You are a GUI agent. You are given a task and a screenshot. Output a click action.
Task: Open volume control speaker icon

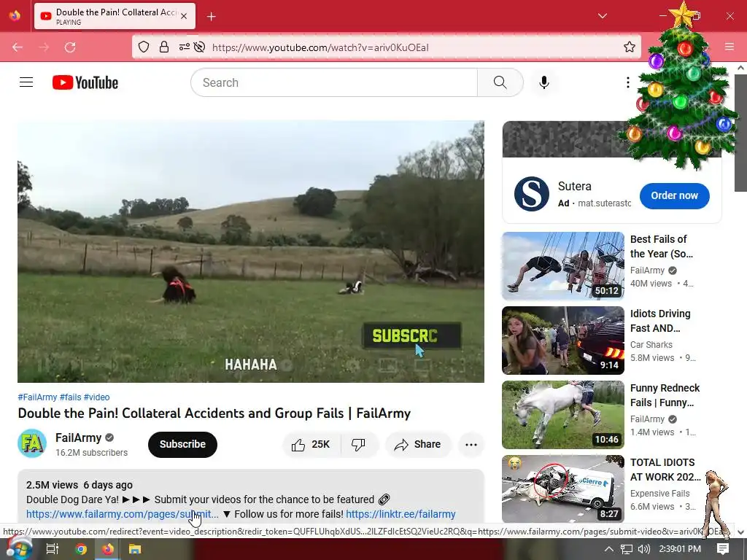643,549
